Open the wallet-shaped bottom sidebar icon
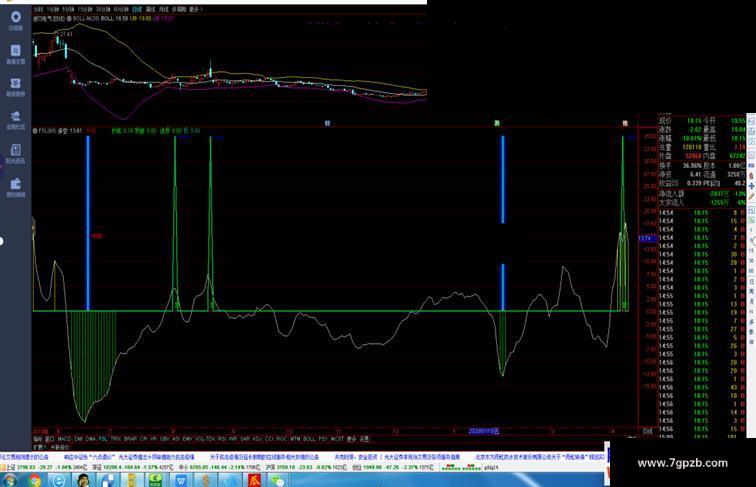756x487 pixels. 15,184
